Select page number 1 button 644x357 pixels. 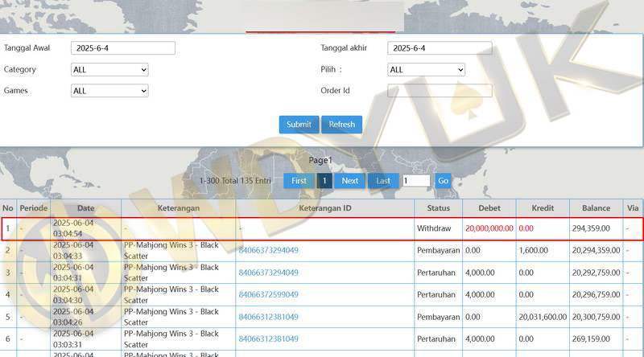pos(324,181)
